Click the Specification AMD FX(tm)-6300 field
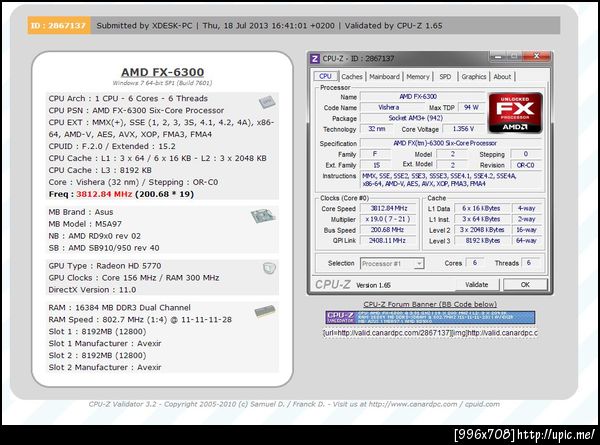This screenshot has height=445, width=600. click(x=451, y=143)
